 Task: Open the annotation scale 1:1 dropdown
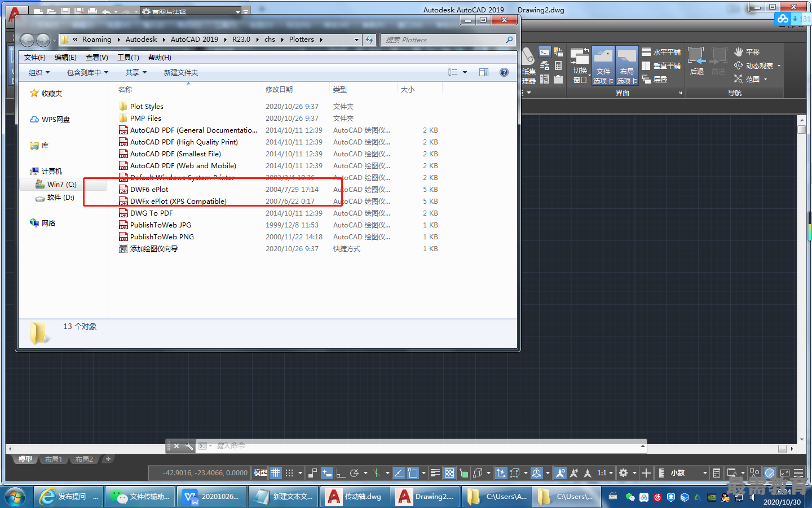[x=605, y=473]
